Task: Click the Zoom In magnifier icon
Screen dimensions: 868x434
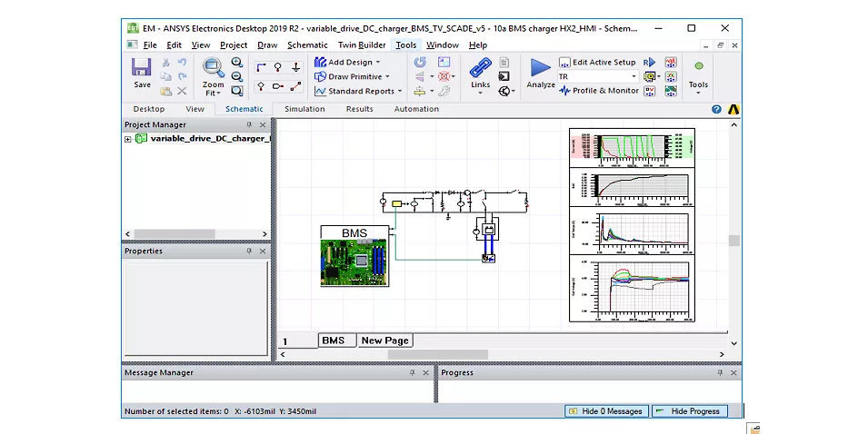Action: [237, 63]
